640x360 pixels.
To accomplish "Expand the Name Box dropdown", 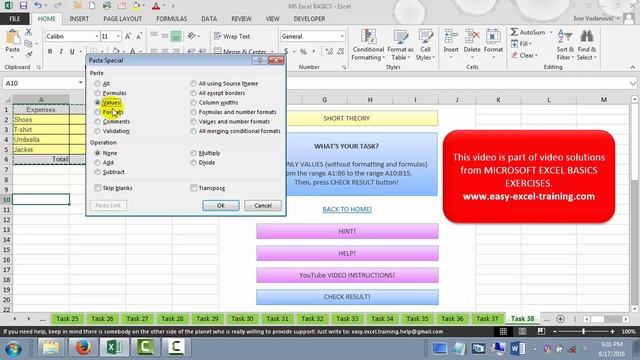I will click(x=80, y=83).
